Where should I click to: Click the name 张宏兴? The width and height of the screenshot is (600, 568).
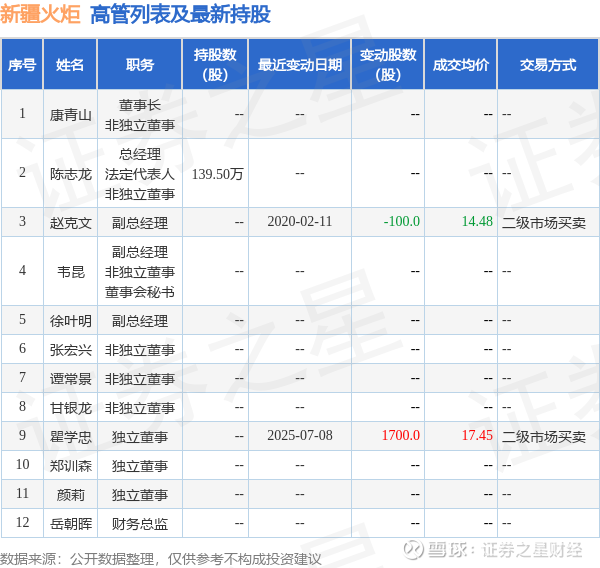tap(71, 350)
